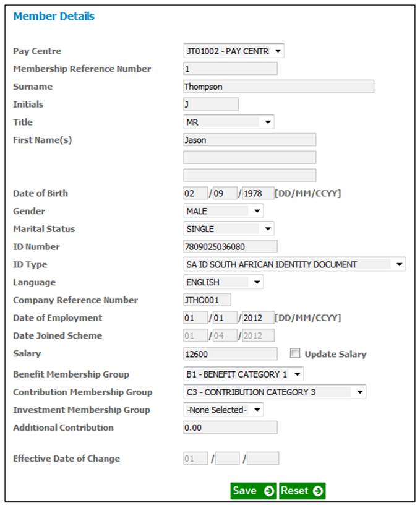Click the Date of Employment day field
This screenshot has height=505, width=420.
195,317
